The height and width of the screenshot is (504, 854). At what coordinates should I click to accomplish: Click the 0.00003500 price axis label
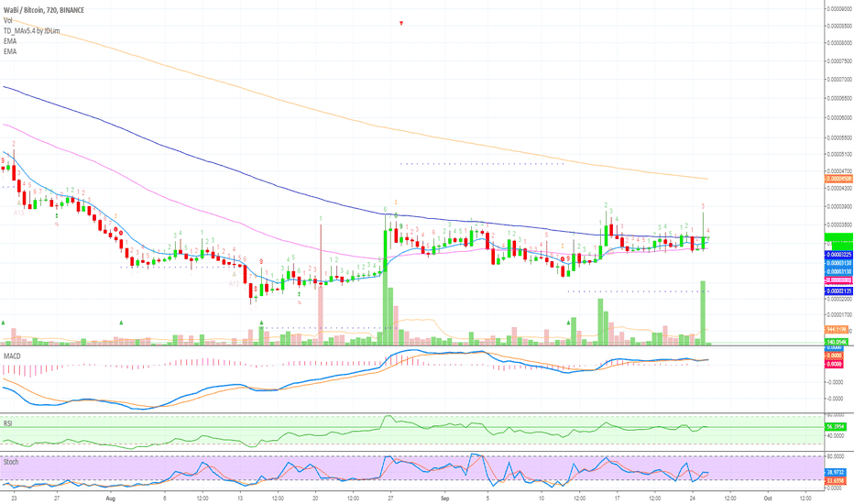coord(840,225)
